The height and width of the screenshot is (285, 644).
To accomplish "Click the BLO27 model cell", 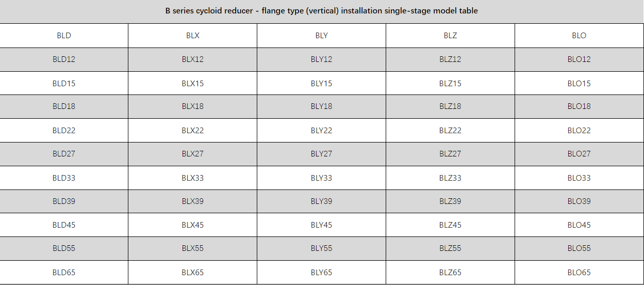I will pos(579,154).
